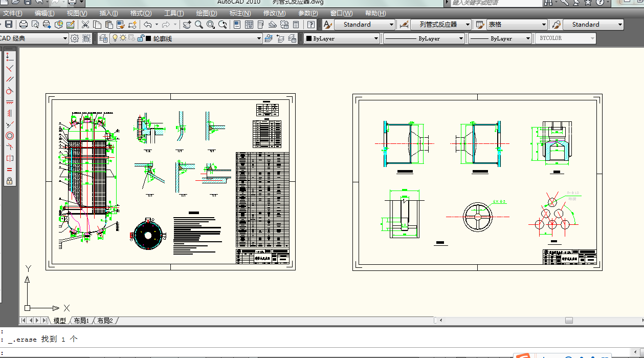Select the Zoom Window tool
The image size is (644, 358).
point(211,24)
